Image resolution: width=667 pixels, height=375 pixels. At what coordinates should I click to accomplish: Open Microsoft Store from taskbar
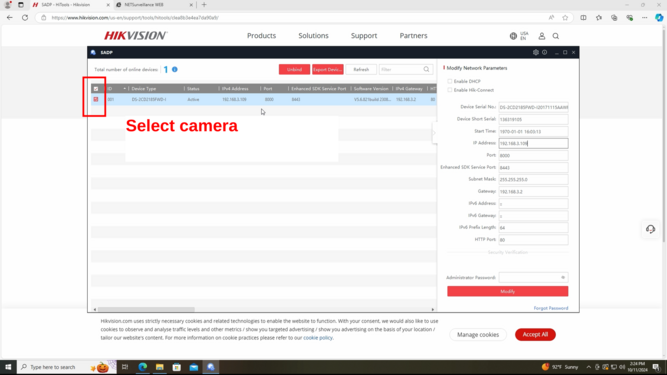177,367
